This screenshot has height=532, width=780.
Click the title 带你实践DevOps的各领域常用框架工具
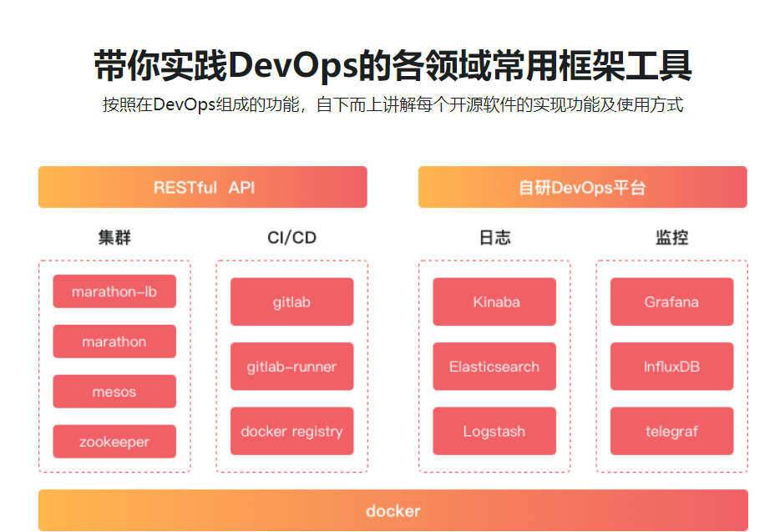393,65
